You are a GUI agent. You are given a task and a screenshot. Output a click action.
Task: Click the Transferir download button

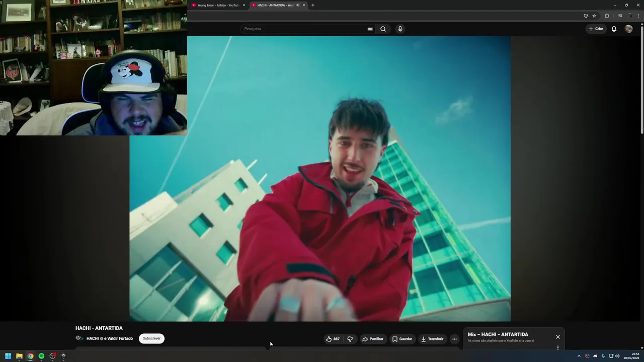pyautogui.click(x=432, y=339)
